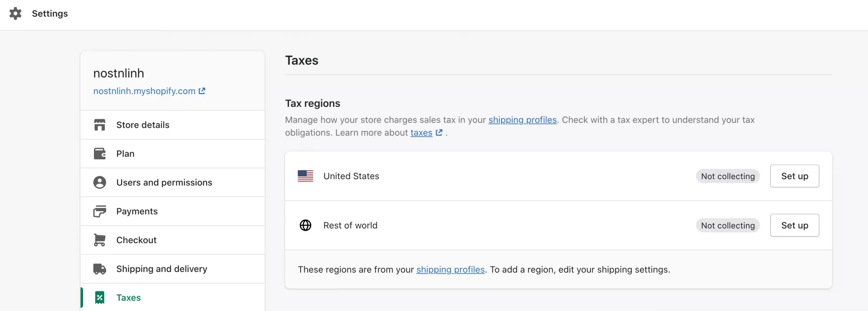Click the Payments card icon
The image size is (868, 311).
(99, 211)
